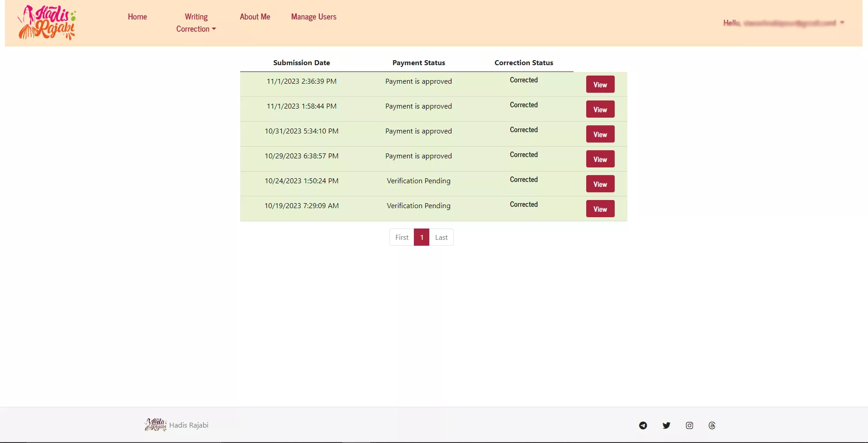Image resolution: width=868 pixels, height=443 pixels.
Task: Jump to the Last pagination page
Action: (x=441, y=237)
